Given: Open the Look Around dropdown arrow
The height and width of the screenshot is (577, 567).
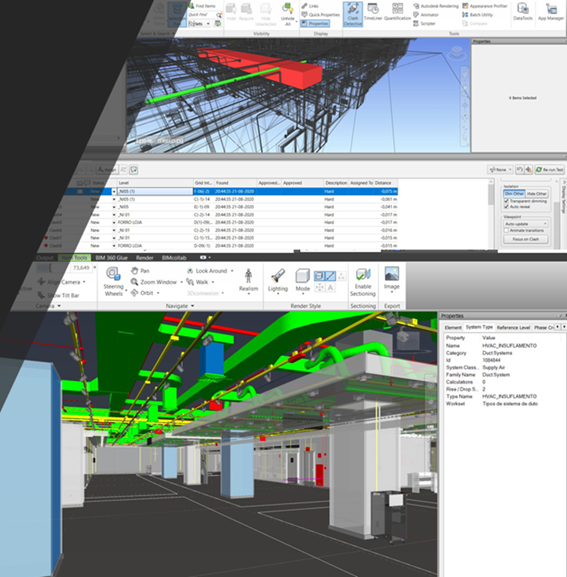Looking at the screenshot, I should point(232,271).
